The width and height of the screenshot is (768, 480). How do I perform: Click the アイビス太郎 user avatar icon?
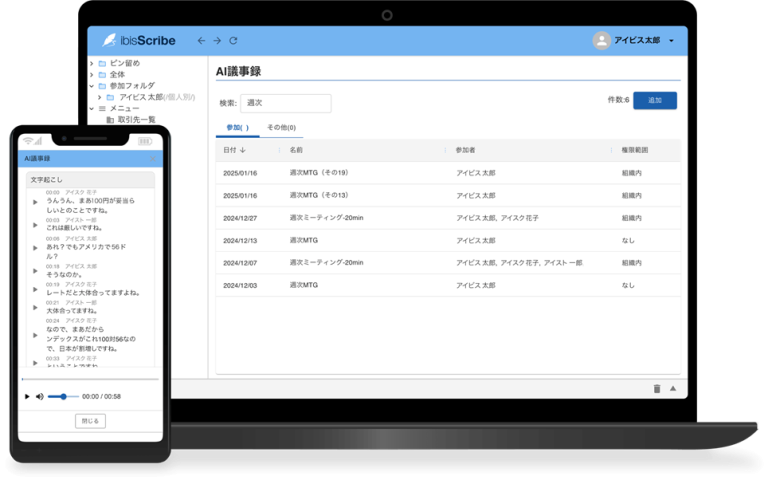click(601, 41)
